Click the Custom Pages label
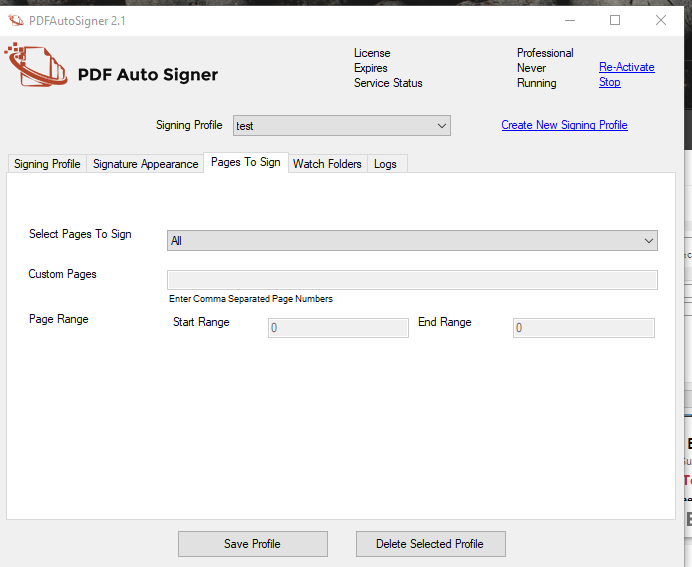The image size is (692, 567). (x=62, y=274)
